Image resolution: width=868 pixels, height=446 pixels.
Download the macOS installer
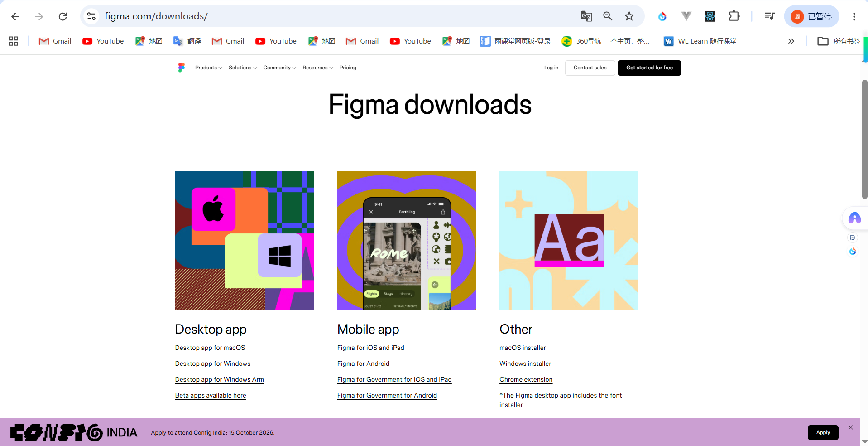point(523,348)
